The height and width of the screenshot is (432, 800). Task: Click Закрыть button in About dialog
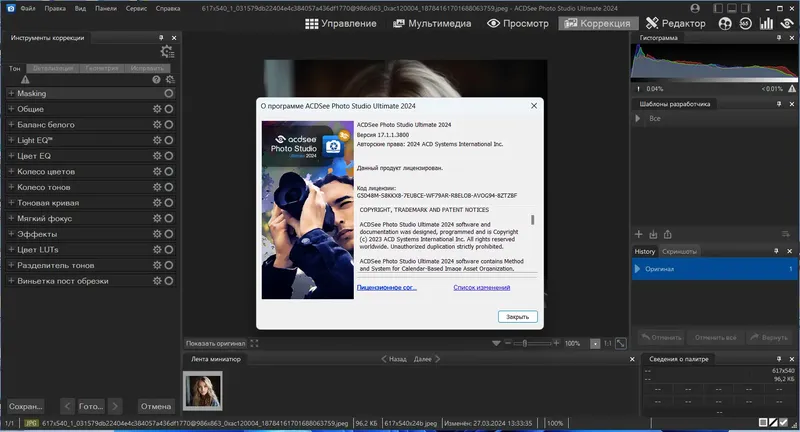click(x=517, y=317)
